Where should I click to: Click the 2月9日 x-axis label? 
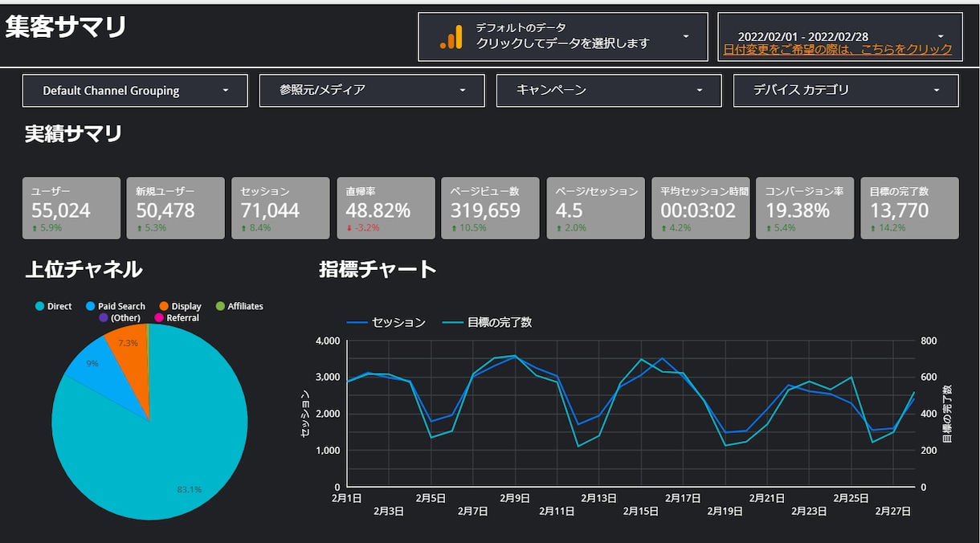click(x=515, y=498)
